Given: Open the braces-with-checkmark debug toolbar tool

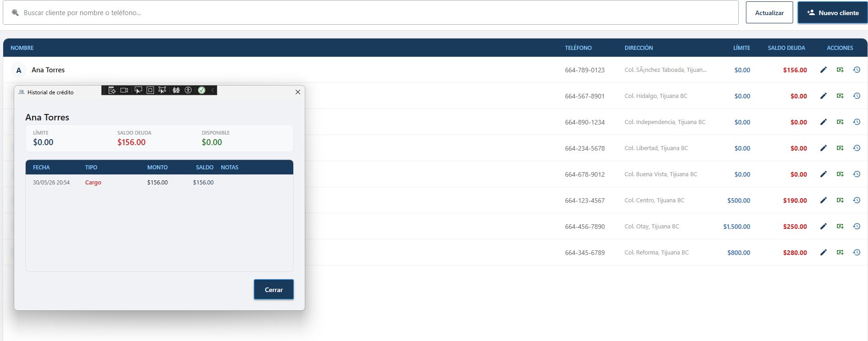Looking at the screenshot, I should click(176, 90).
